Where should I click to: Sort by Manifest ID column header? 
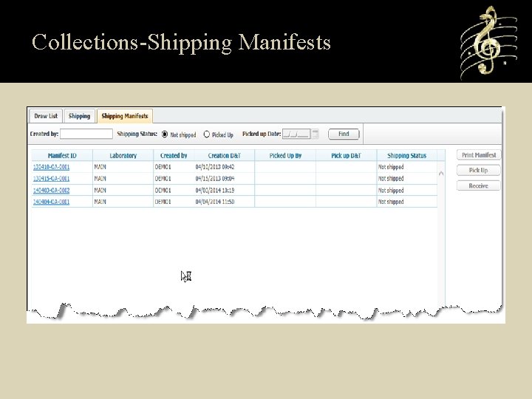pos(62,156)
